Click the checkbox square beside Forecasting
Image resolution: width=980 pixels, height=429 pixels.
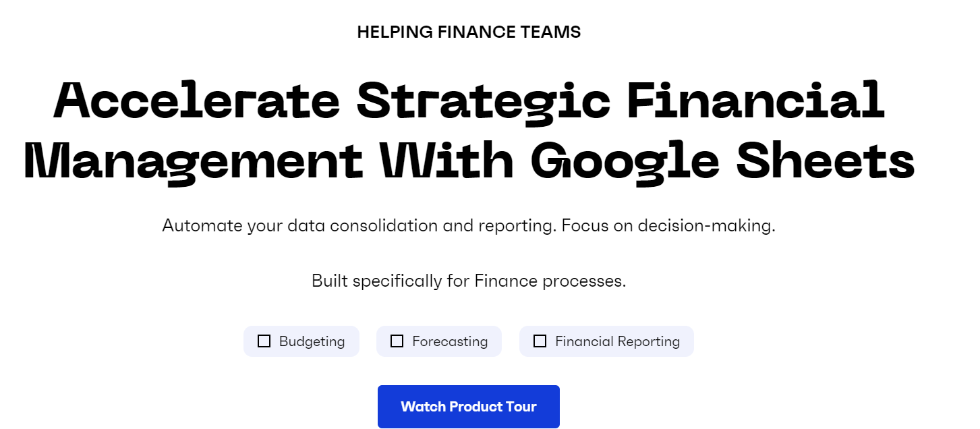(397, 341)
